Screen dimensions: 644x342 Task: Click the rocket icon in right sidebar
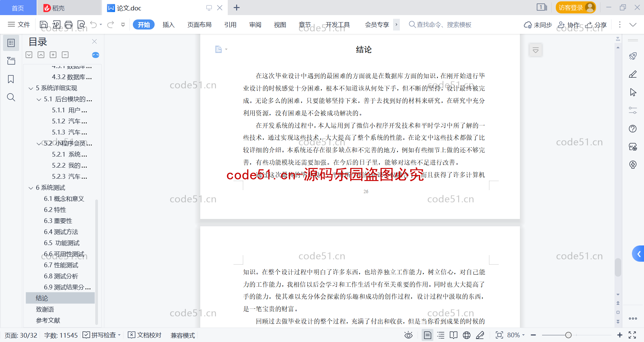pyautogui.click(x=633, y=56)
